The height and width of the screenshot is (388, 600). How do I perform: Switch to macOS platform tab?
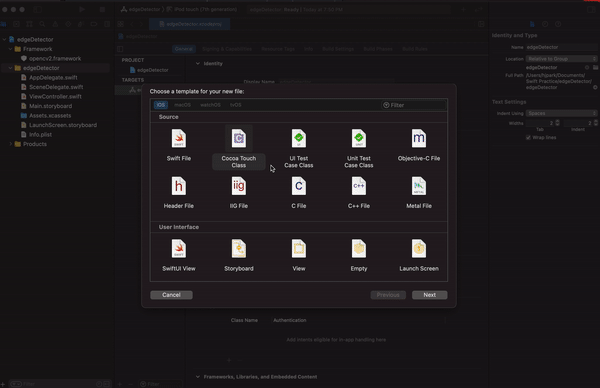click(x=183, y=105)
